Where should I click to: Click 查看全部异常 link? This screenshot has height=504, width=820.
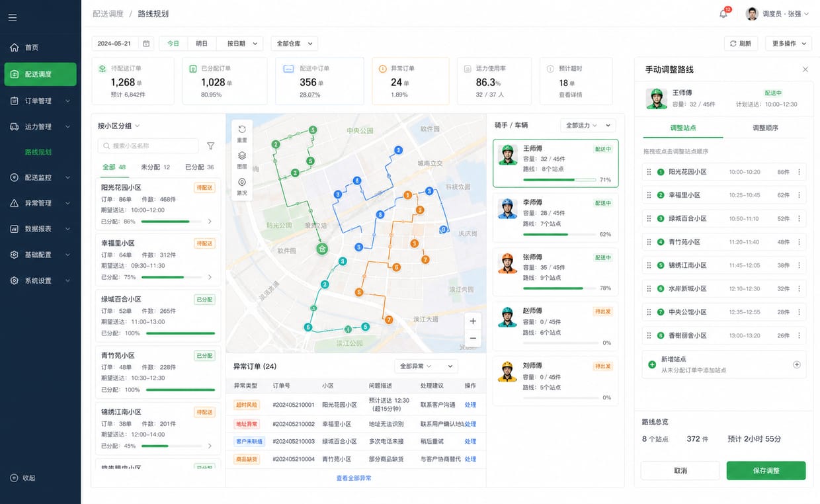tap(354, 478)
